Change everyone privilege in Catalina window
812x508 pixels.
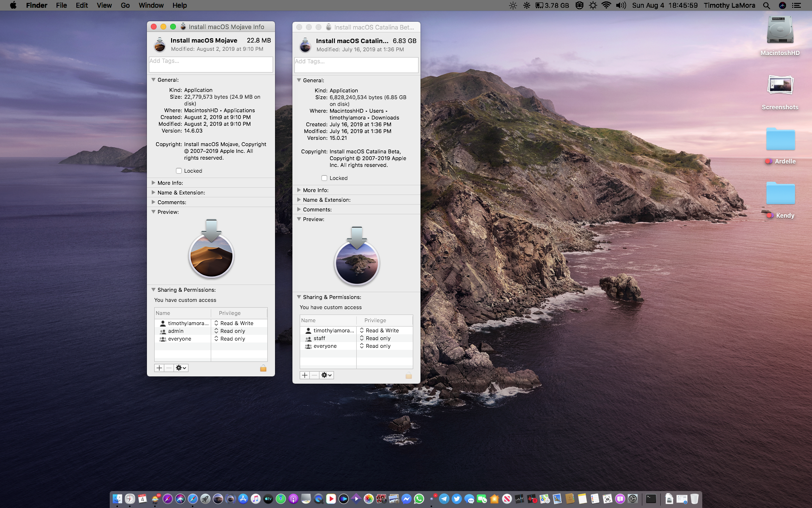pyautogui.click(x=376, y=346)
